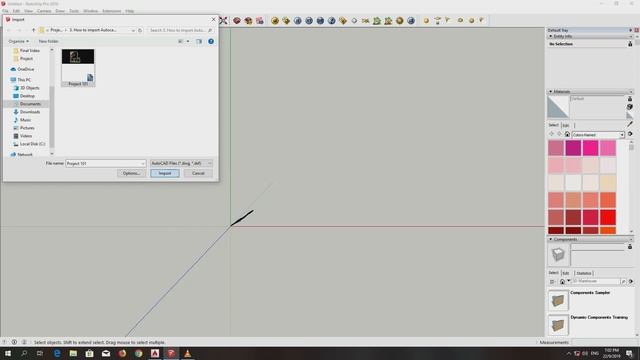Open the File menu

click(x=5, y=11)
